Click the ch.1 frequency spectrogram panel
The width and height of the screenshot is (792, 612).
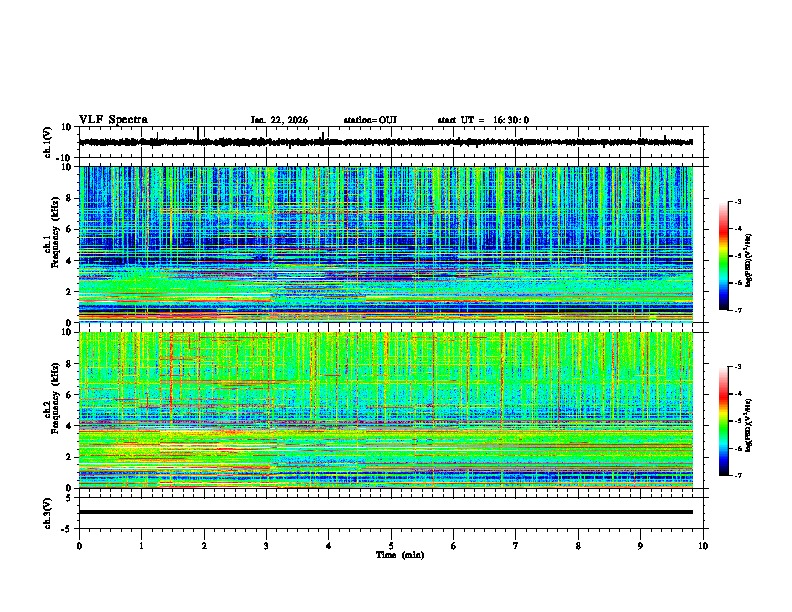point(386,244)
